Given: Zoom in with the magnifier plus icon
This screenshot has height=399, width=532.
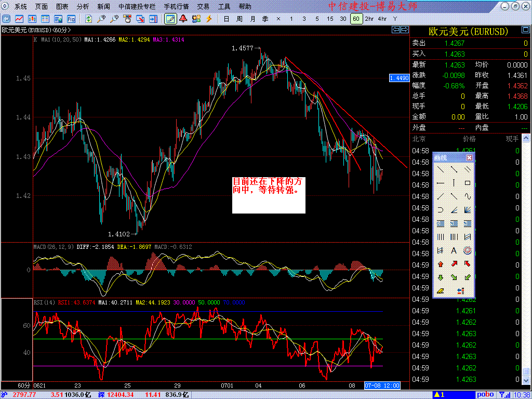Looking at the screenshot, I should (101, 19).
